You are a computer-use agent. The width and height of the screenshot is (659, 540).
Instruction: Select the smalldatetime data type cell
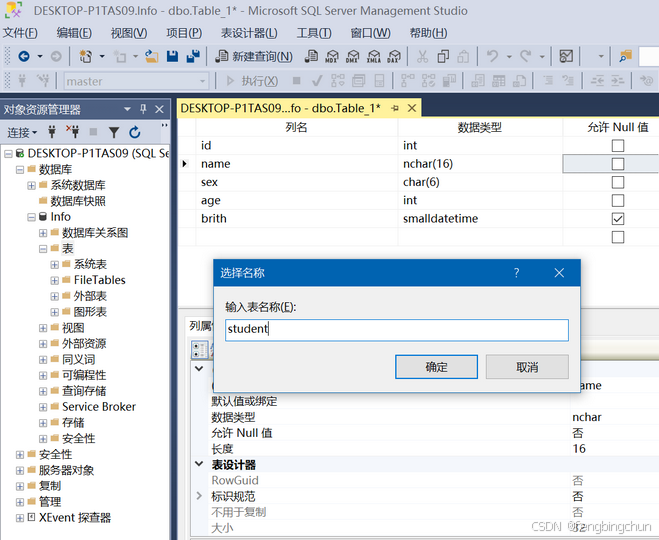tap(480, 219)
